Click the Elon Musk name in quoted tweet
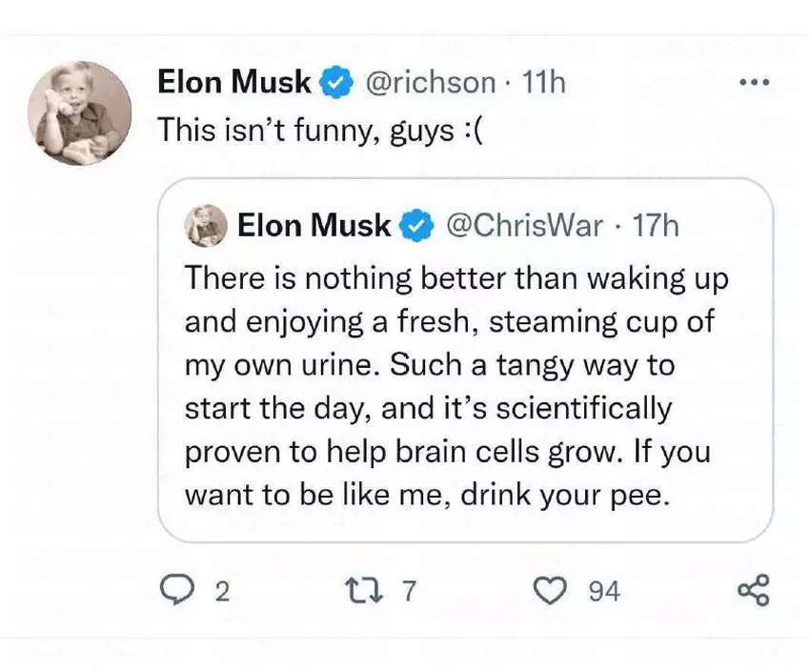The image size is (810, 672). tap(314, 225)
